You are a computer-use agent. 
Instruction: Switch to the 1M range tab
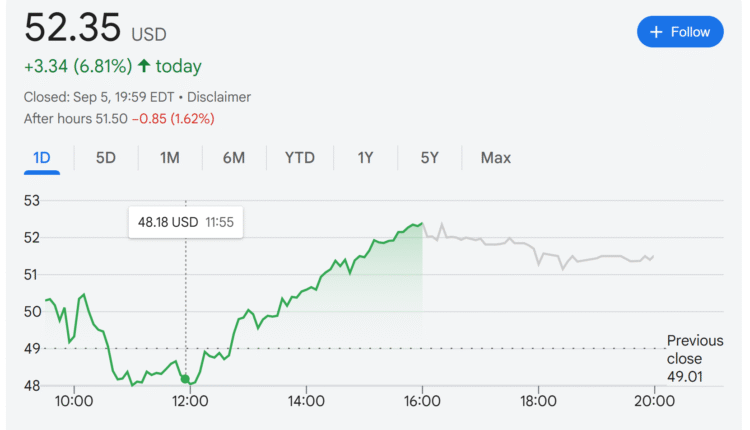tap(169, 158)
